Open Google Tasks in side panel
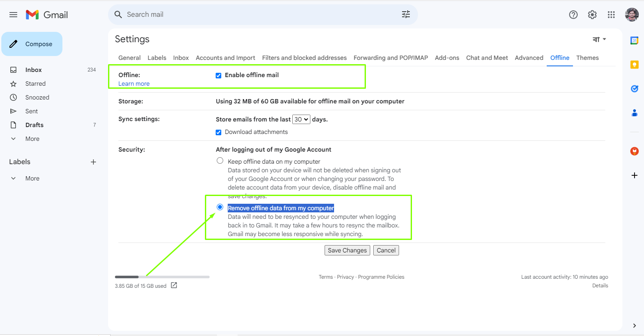 (x=634, y=89)
